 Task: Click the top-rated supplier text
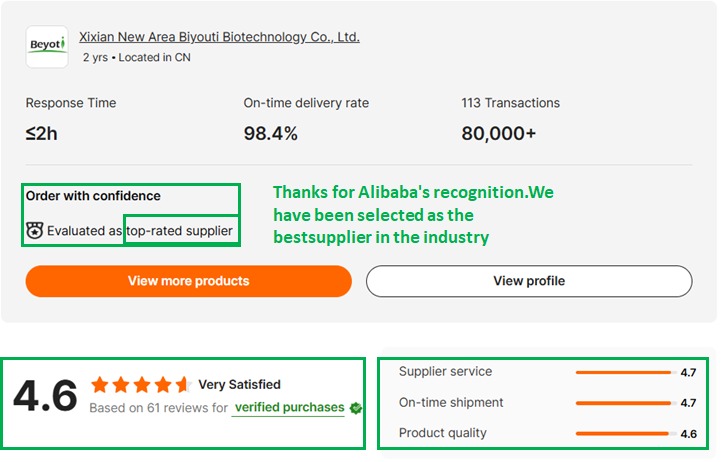click(x=179, y=231)
